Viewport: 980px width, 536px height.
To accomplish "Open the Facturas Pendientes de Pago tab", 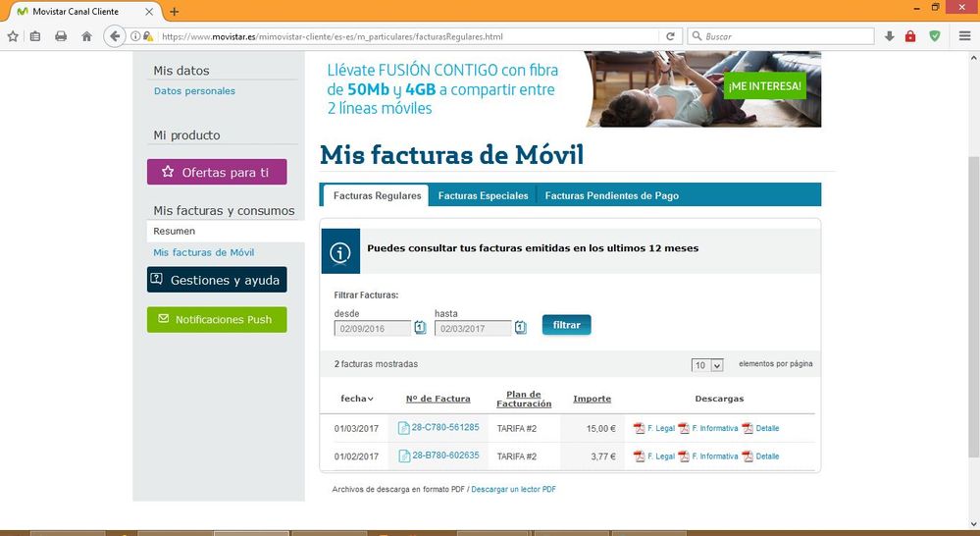I will click(611, 195).
